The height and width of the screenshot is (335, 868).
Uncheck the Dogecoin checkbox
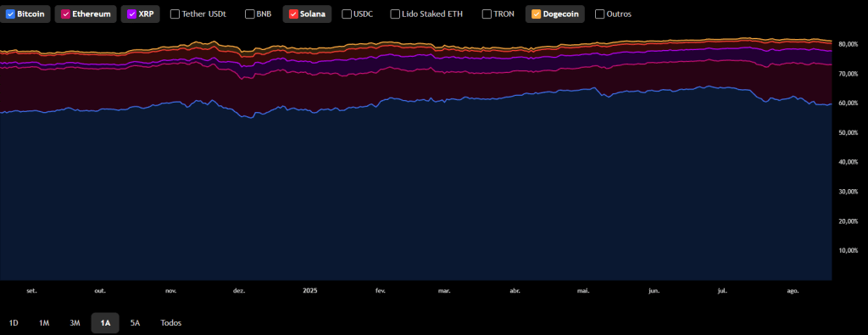pos(536,14)
